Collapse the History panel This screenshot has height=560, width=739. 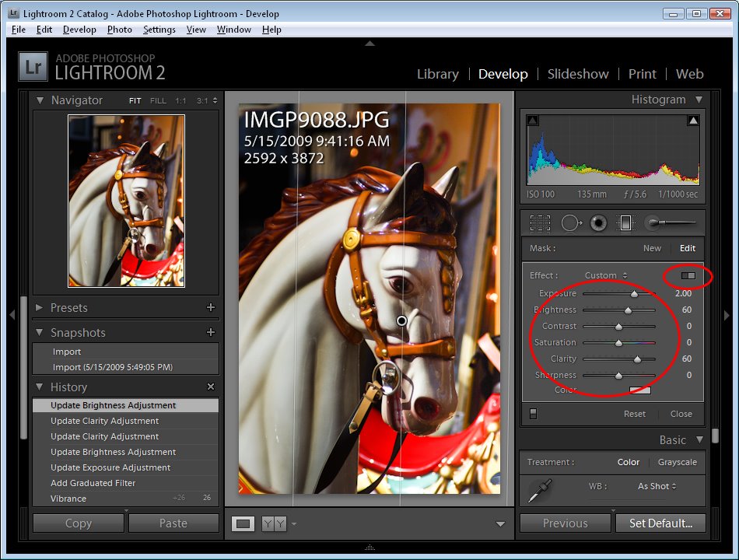coord(40,387)
